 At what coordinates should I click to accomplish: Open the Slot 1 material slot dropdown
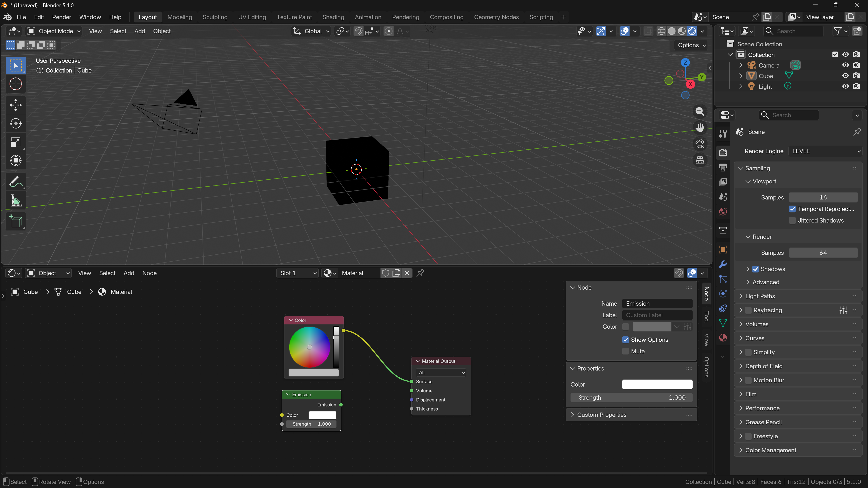point(297,273)
